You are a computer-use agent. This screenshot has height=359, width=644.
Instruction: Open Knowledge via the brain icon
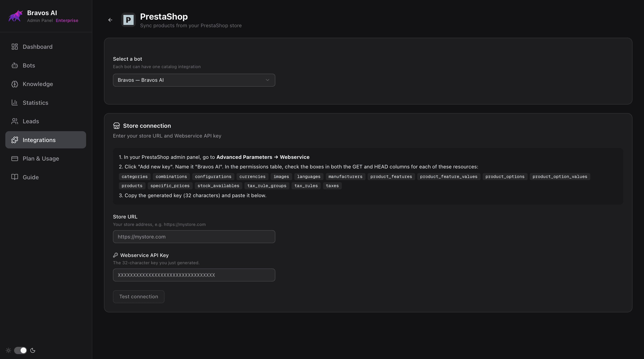14,84
